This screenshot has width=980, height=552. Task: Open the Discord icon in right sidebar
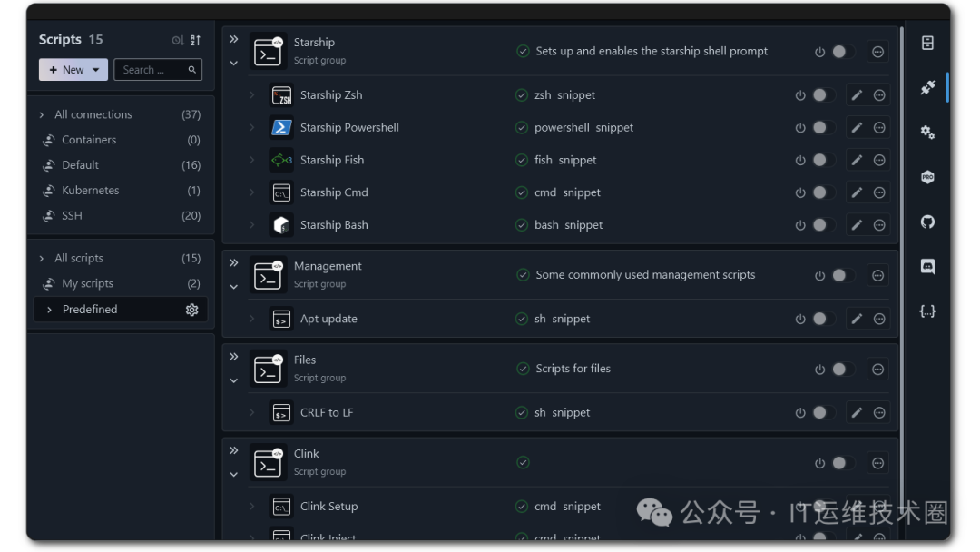927,266
